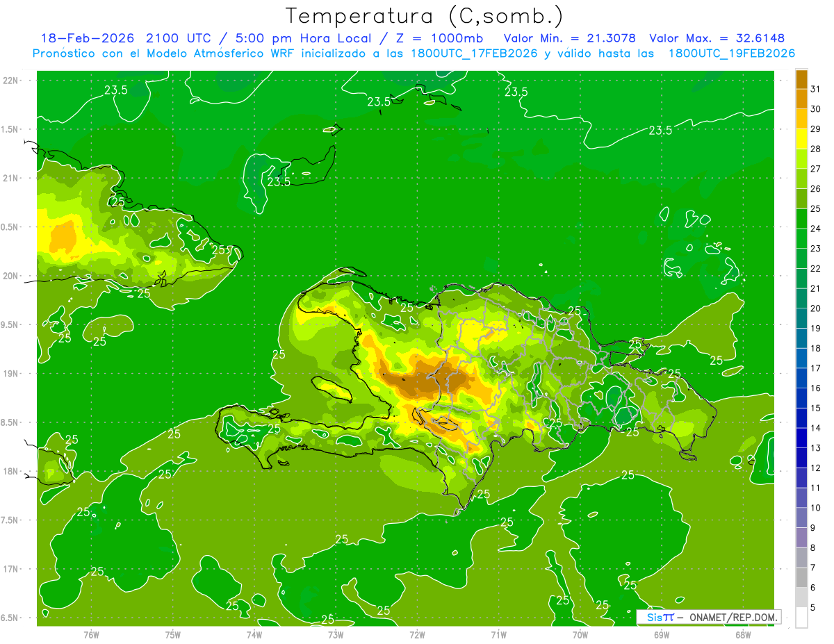Click the "8" value on the color scale
834x644 pixels.
814,548
